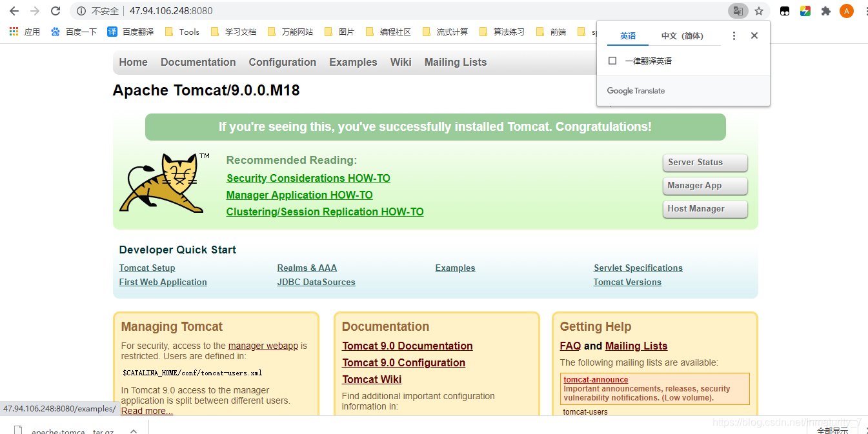Open the downloaded tar.gz file options arrow
The width and height of the screenshot is (868, 434).
coord(134,431)
